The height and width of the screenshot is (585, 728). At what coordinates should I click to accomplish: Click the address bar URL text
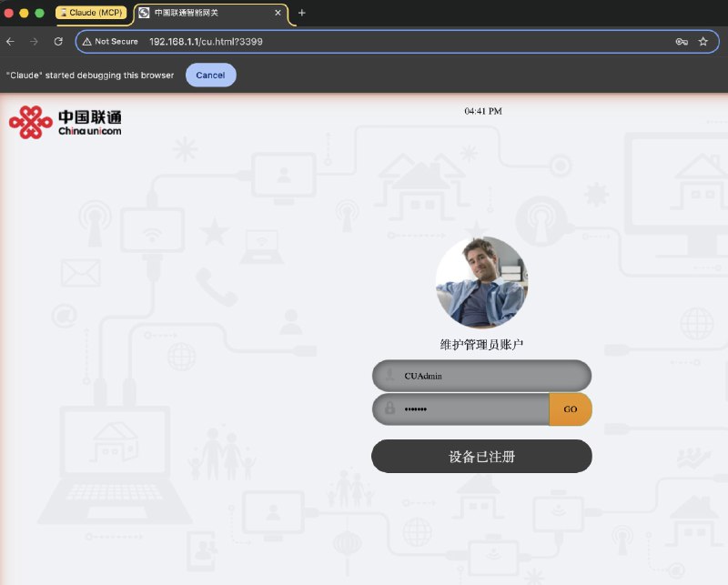click(x=207, y=42)
